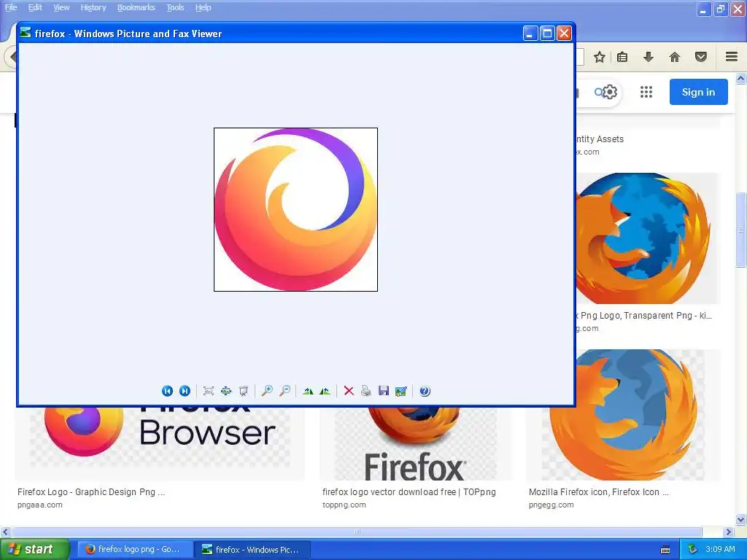Maximize the Picture and Fax Viewer window

pyautogui.click(x=547, y=34)
